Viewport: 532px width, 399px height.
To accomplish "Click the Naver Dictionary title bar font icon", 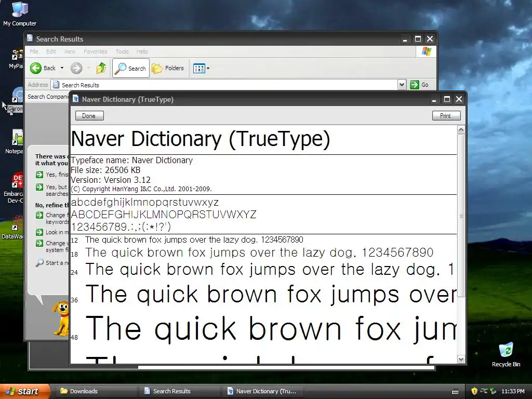I will [75, 99].
